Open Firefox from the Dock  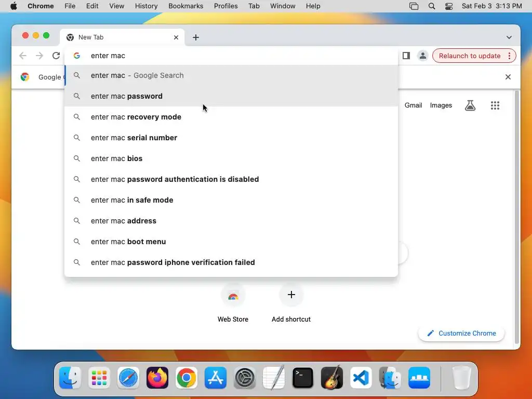click(157, 378)
